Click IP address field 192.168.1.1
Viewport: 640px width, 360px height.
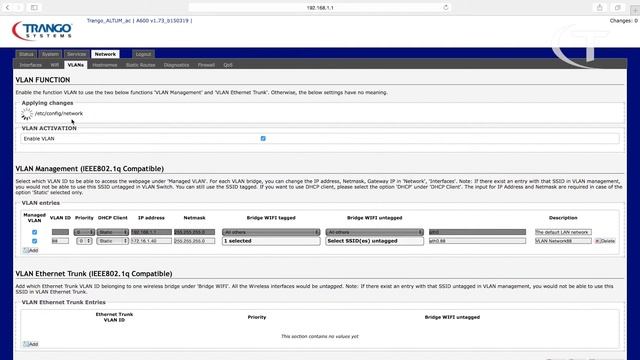point(151,232)
